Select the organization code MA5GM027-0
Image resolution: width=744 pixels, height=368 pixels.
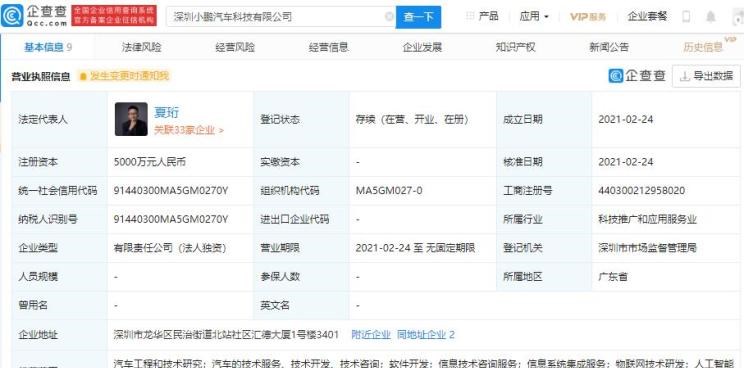(x=389, y=191)
